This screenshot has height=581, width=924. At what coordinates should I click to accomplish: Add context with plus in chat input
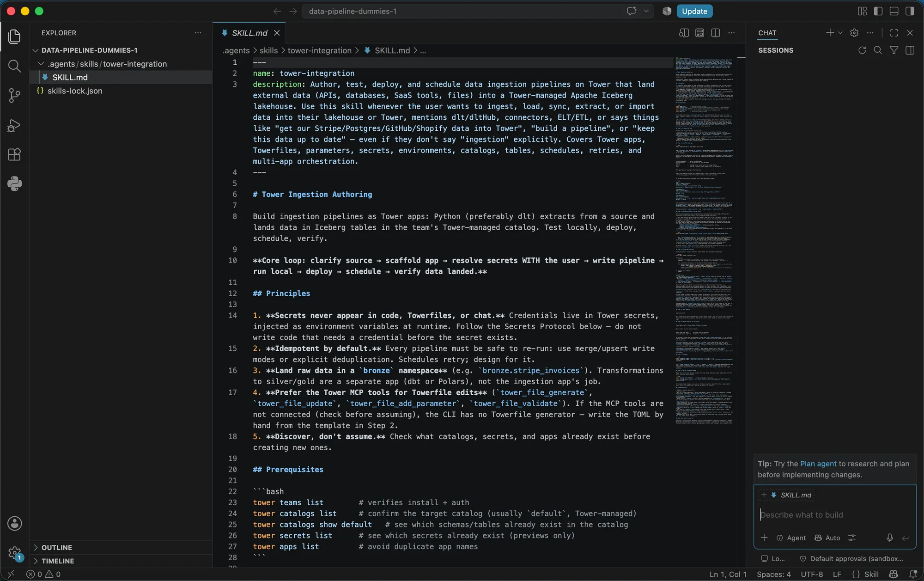pyautogui.click(x=764, y=538)
